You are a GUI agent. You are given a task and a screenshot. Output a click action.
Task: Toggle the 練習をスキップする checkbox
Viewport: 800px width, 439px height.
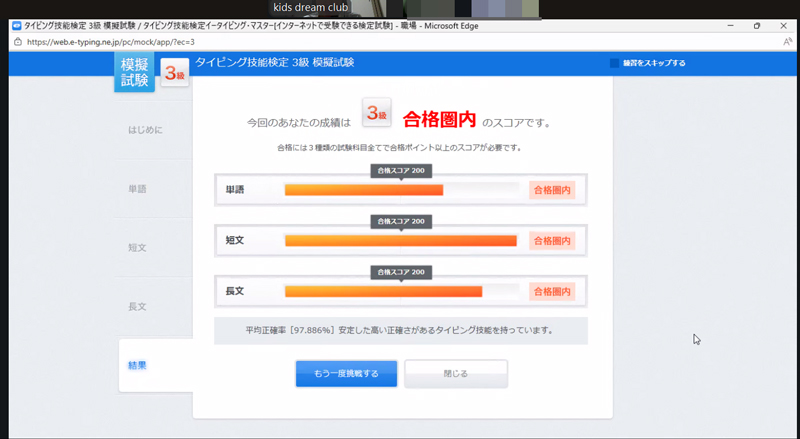click(x=614, y=63)
